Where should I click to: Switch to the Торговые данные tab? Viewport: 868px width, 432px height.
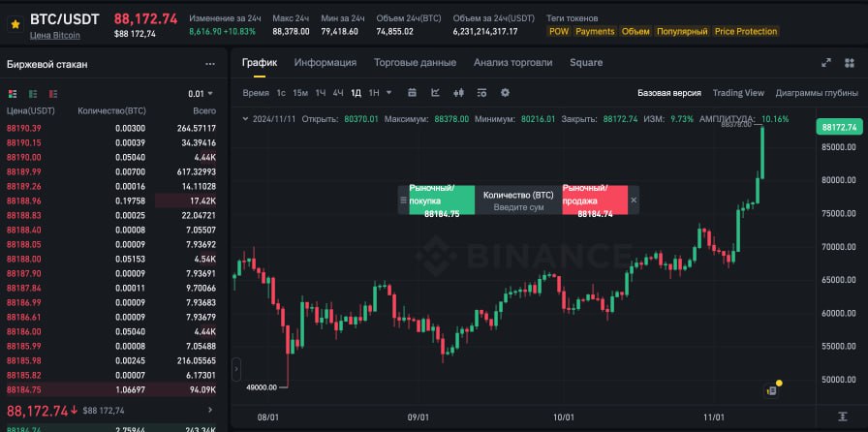coord(415,63)
